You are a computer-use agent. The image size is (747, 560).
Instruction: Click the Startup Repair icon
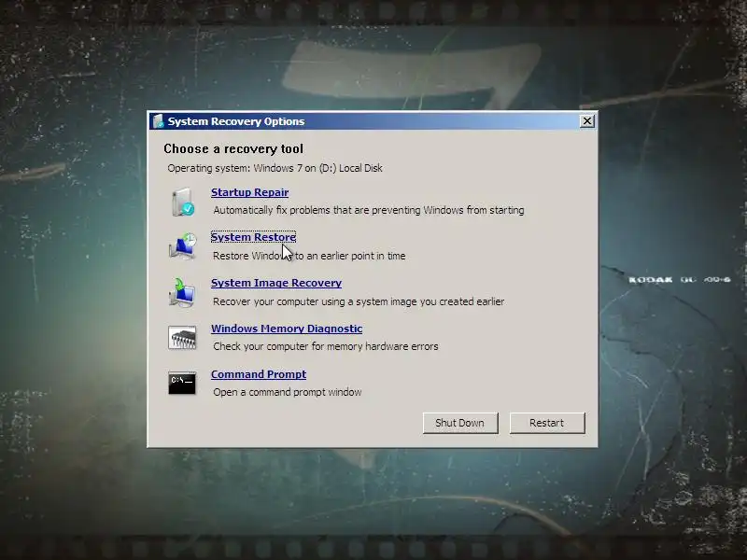point(183,202)
